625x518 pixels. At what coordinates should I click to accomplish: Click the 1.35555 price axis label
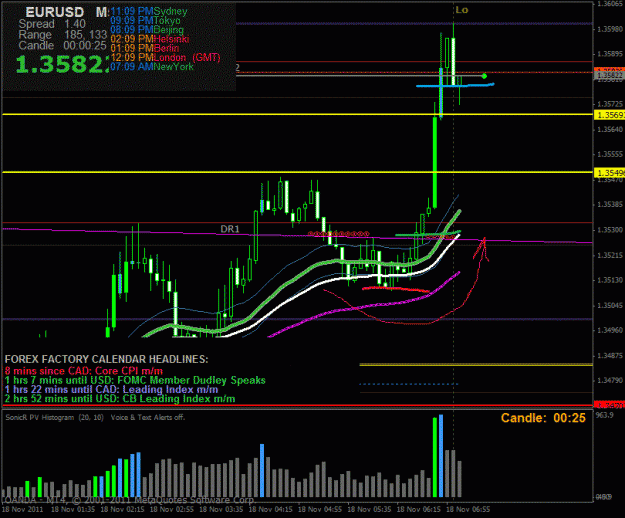click(x=609, y=155)
